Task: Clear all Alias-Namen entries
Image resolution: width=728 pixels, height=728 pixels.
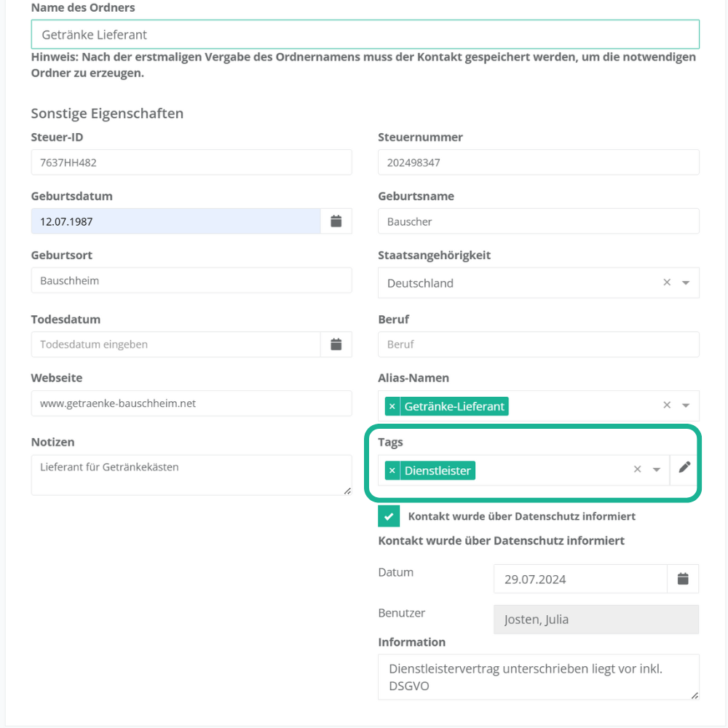Action: [x=667, y=405]
